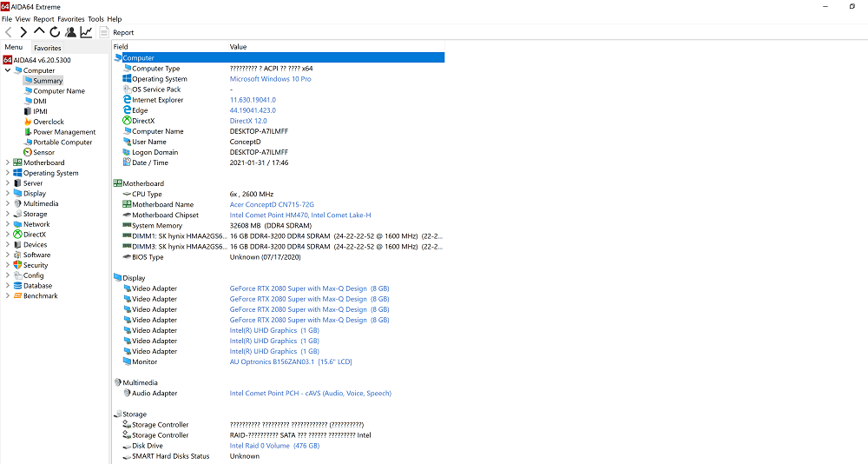
Task: Open the Portable Computer icon
Action: [28, 142]
